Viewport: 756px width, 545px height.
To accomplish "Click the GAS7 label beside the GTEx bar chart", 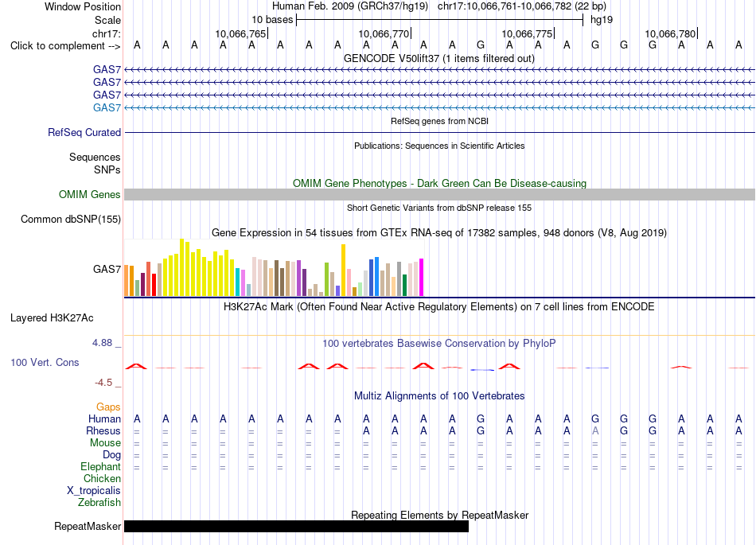I will tap(107, 269).
